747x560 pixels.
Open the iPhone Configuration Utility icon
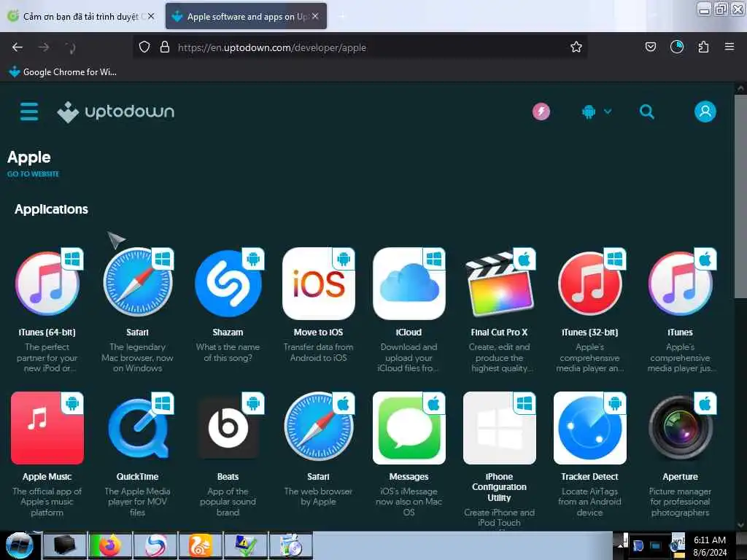499,427
